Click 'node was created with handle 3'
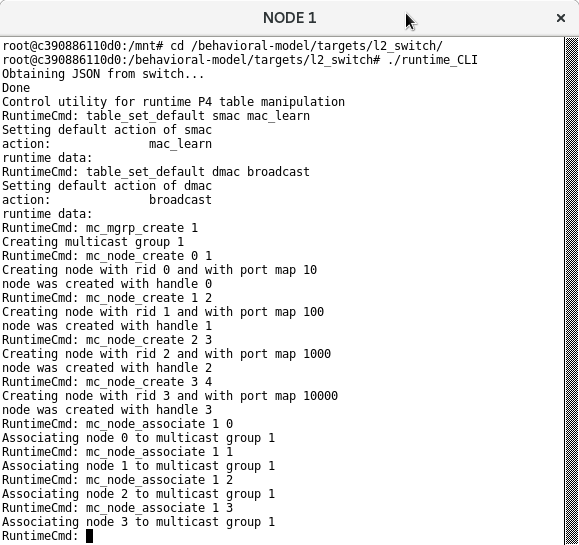Screen dimensions: 579x545 [107, 410]
